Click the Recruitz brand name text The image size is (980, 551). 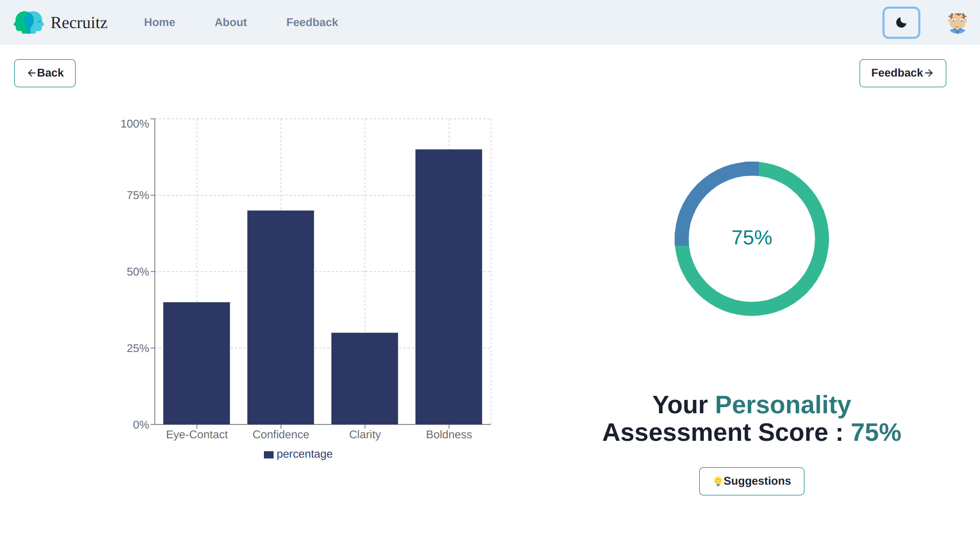pos(79,22)
